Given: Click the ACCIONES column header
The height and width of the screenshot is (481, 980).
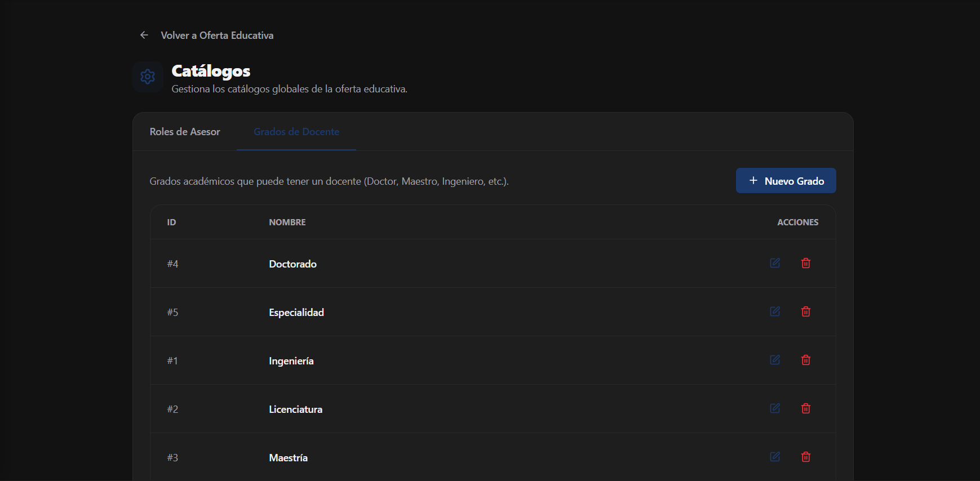Looking at the screenshot, I should click(x=798, y=222).
